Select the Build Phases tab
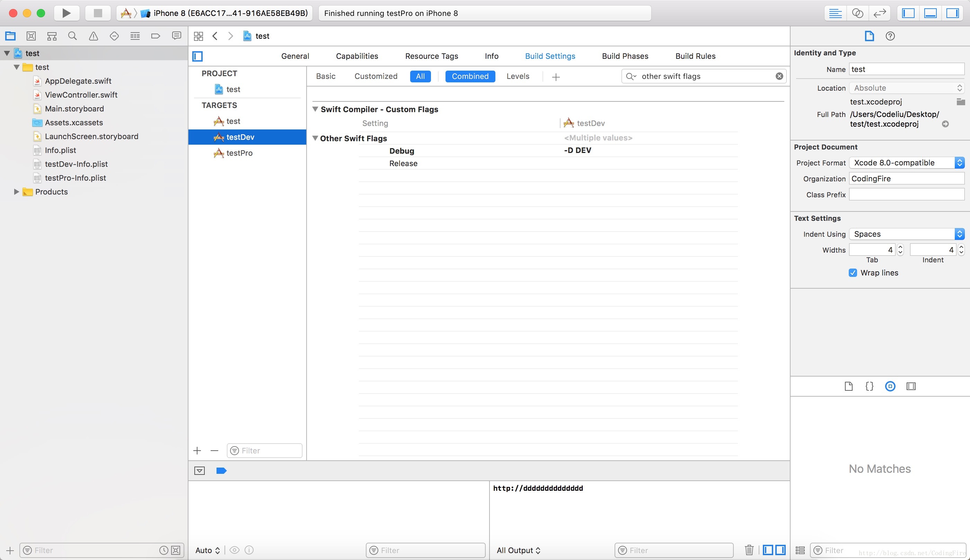Viewport: 970px width, 560px height. [x=625, y=56]
